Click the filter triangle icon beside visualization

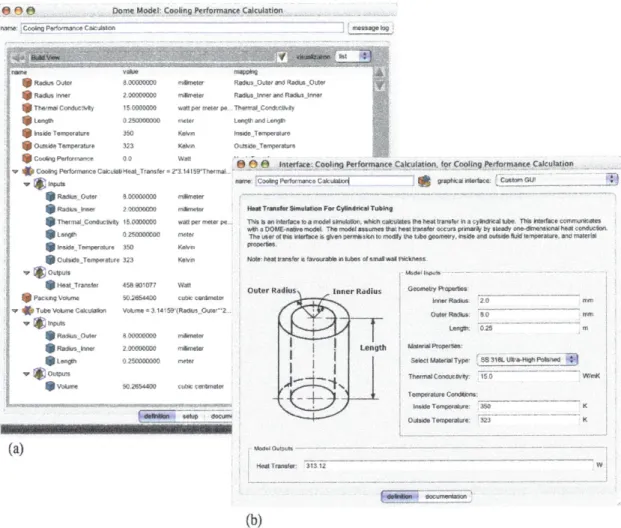point(282,57)
